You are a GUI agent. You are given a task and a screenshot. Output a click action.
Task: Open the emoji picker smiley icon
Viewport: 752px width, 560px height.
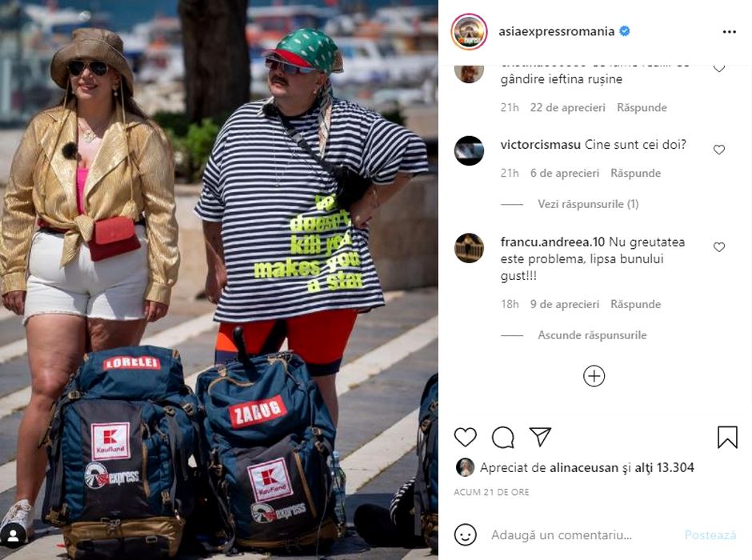tap(466, 534)
